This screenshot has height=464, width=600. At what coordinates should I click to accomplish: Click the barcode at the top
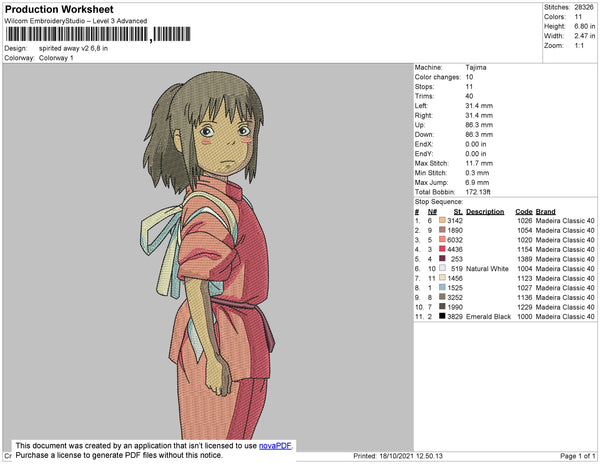[98, 34]
